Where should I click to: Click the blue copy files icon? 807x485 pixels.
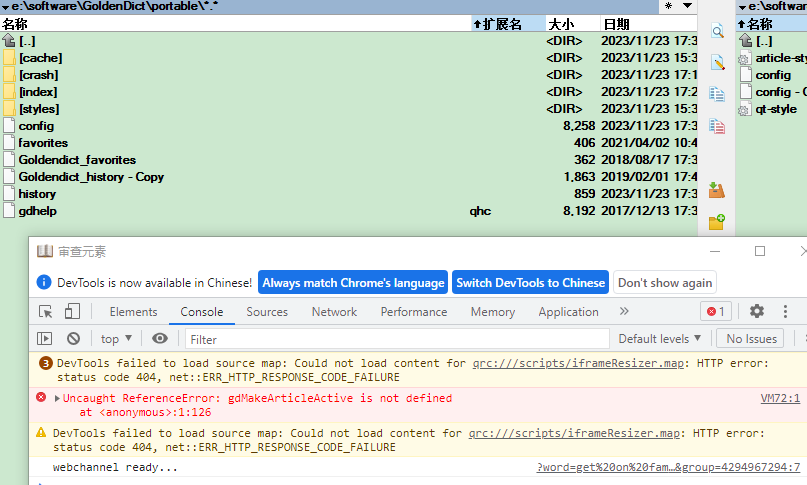(717, 94)
